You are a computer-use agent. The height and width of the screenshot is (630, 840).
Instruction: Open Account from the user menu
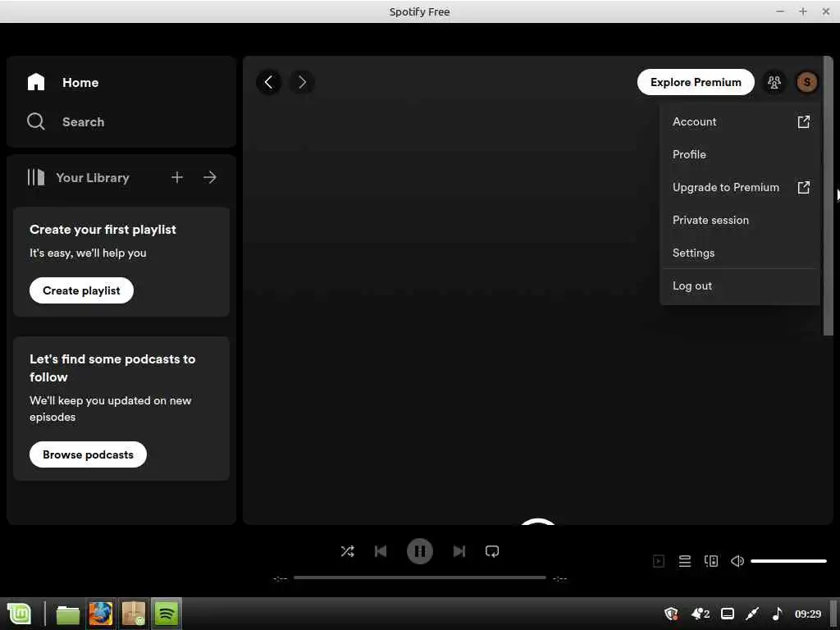(741, 121)
